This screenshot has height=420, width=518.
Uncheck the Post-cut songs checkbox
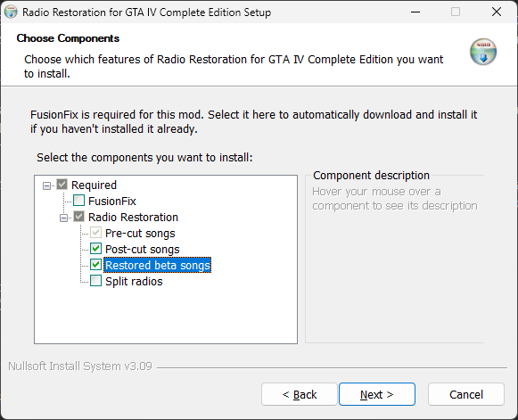[95, 249]
